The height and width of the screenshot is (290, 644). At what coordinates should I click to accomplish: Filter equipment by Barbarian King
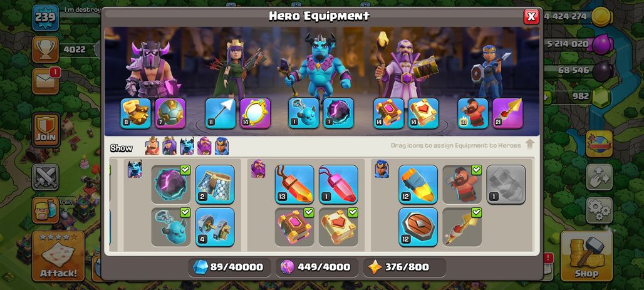click(152, 146)
